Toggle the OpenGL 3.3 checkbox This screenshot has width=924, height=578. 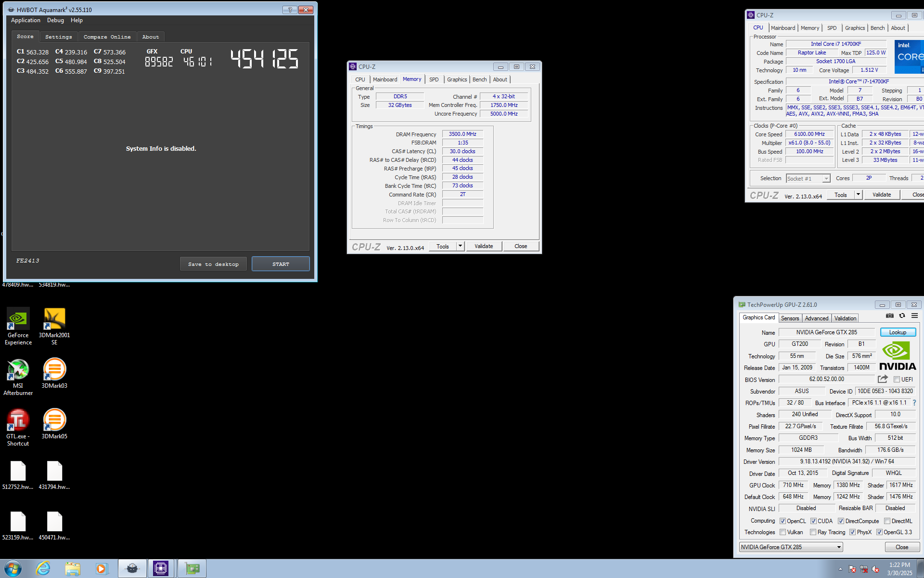pos(879,532)
